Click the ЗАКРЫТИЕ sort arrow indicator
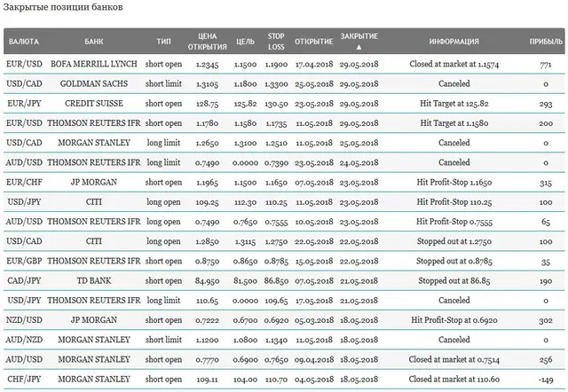 point(359,47)
